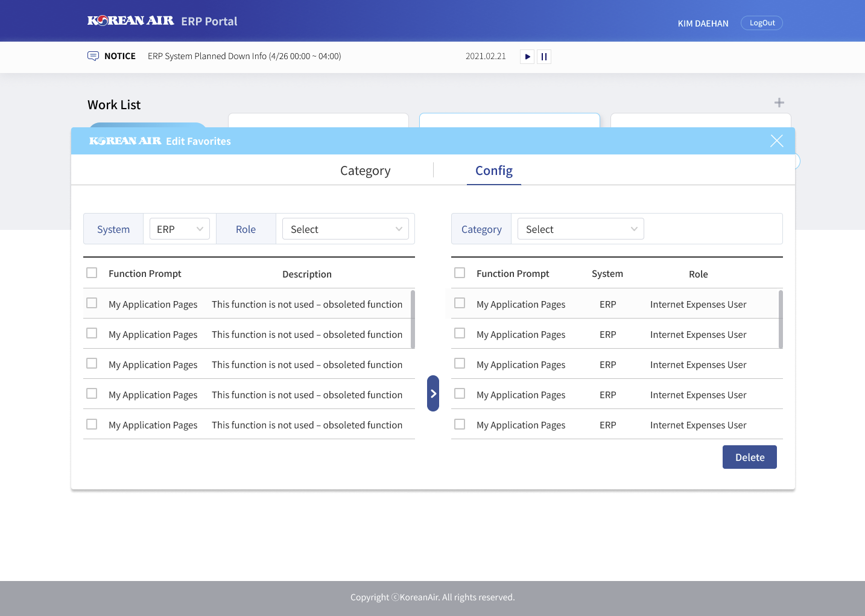Select the Config tab

[493, 171]
